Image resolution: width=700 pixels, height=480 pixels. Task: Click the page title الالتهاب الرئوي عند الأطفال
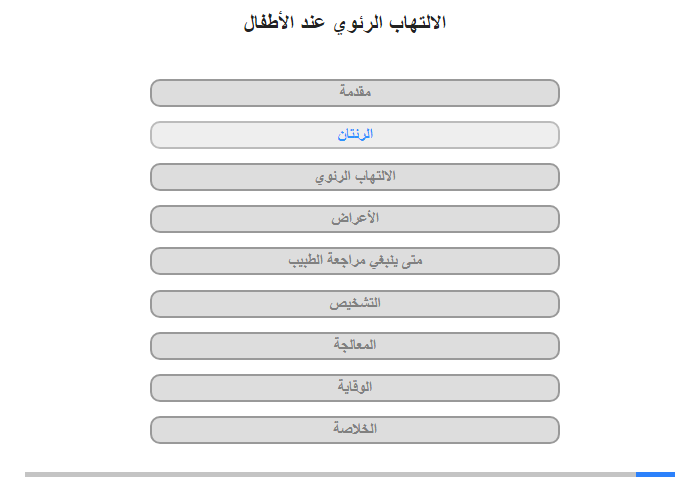(345, 23)
